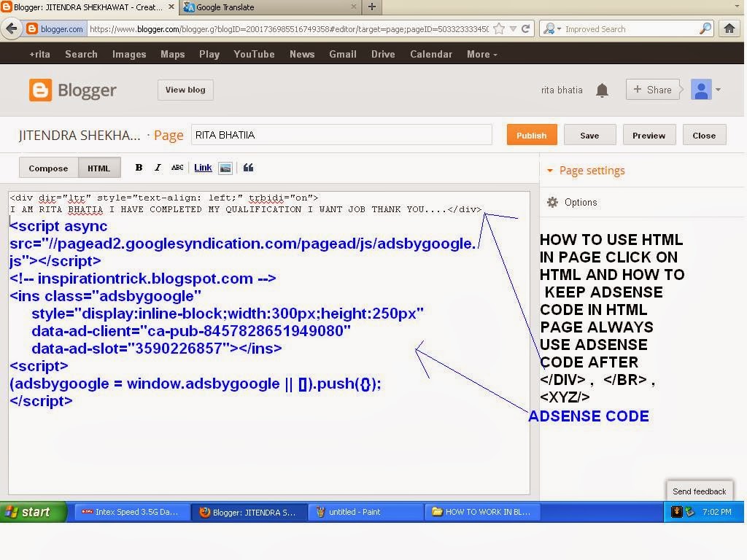Open News in the Google bar
The image size is (747, 560).
click(302, 54)
